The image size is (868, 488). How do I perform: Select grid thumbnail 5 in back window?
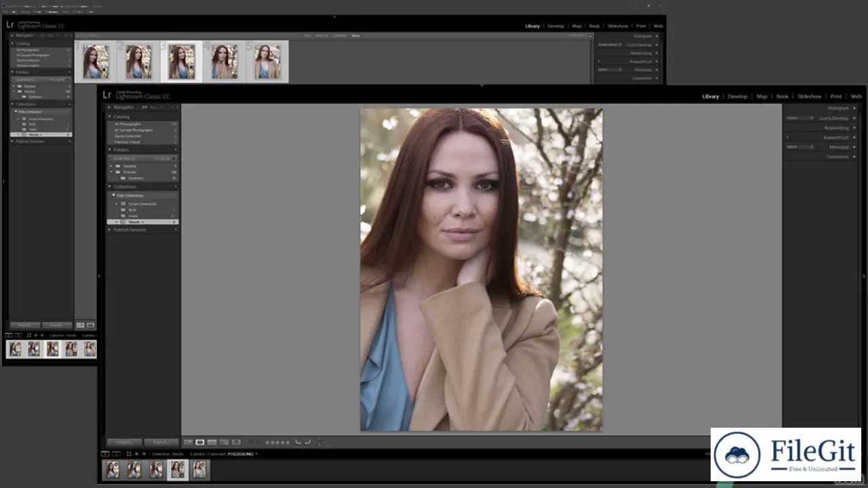tap(267, 62)
